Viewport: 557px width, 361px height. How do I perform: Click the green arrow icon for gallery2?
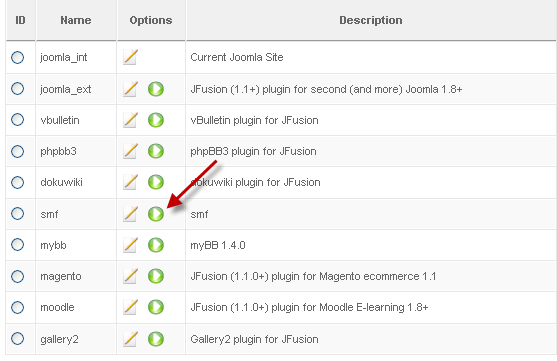(x=156, y=339)
